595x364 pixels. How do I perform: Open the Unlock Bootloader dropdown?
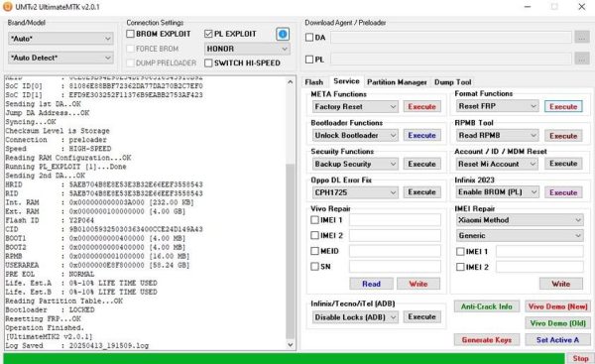pos(355,135)
